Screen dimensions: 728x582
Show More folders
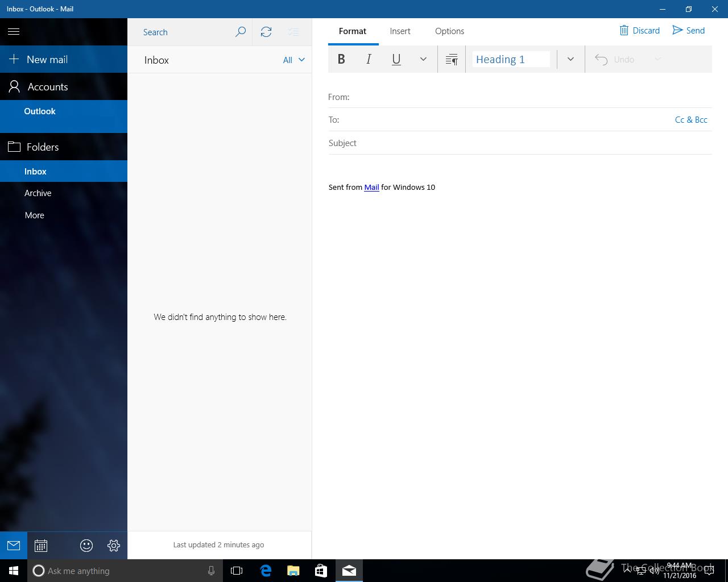[x=64, y=215]
